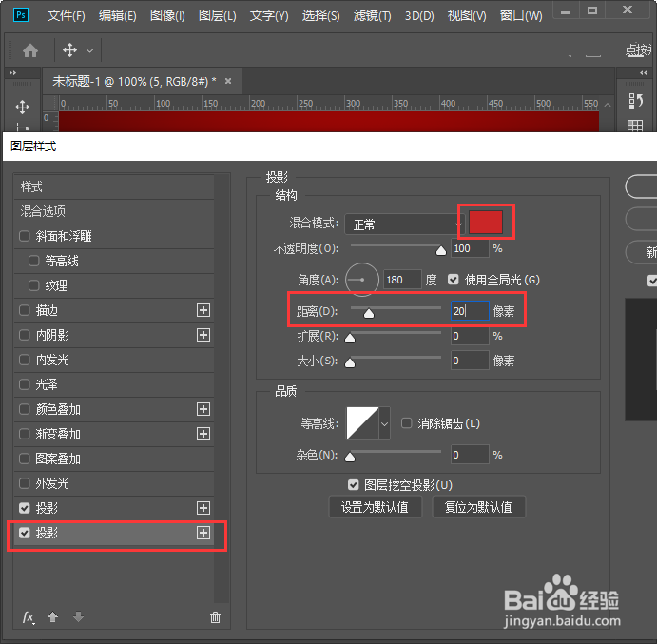Click the Photoshop Ps logo icon
The width and height of the screenshot is (657, 644).
coord(21,15)
